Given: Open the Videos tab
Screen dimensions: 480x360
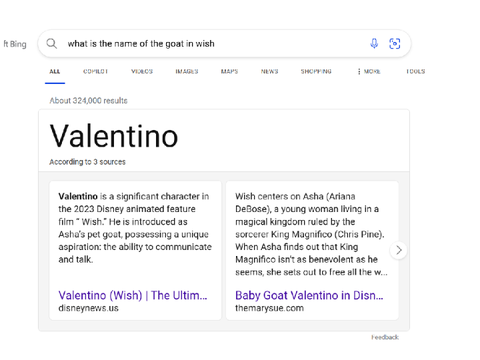Looking at the screenshot, I should coord(142,71).
